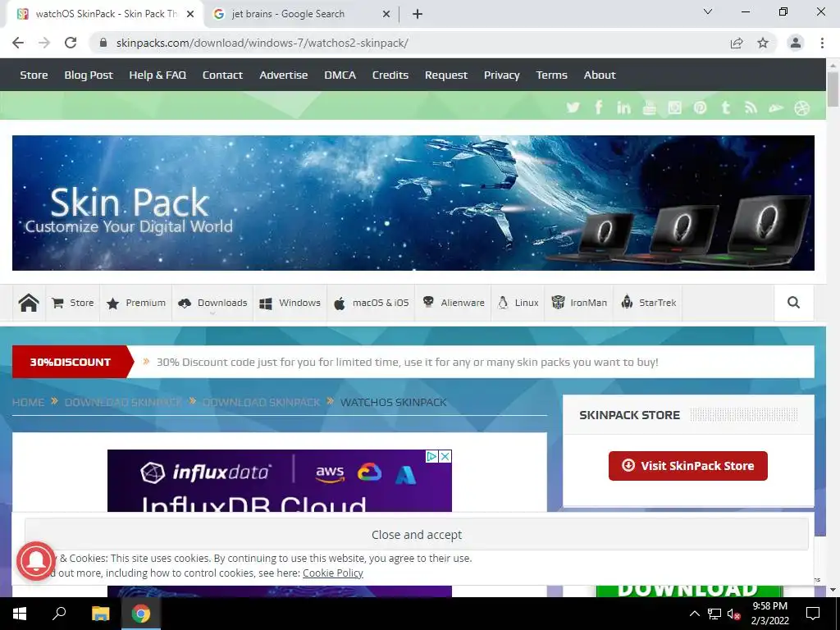Open the RSS feed icon
The width and height of the screenshot is (840, 630).
[x=751, y=107]
